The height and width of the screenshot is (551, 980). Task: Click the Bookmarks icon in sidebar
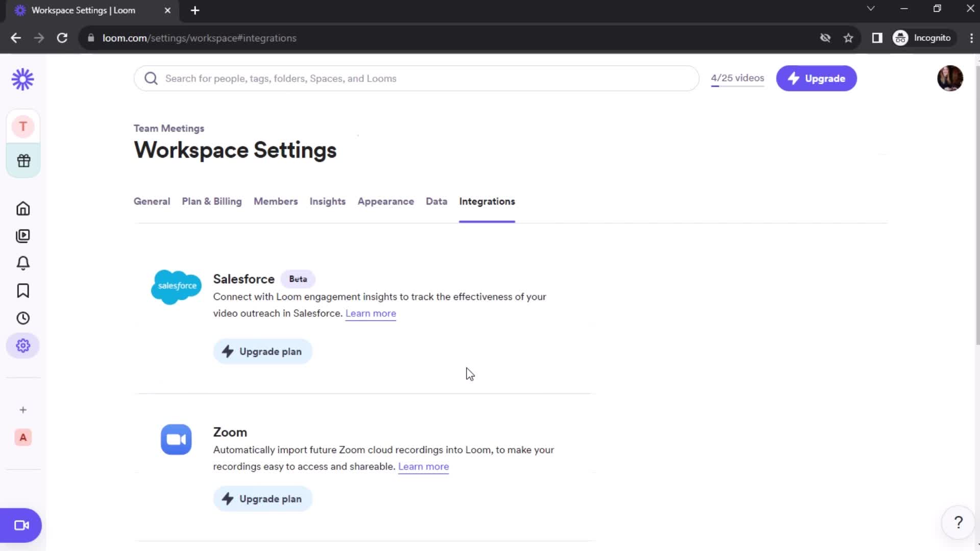23,291
